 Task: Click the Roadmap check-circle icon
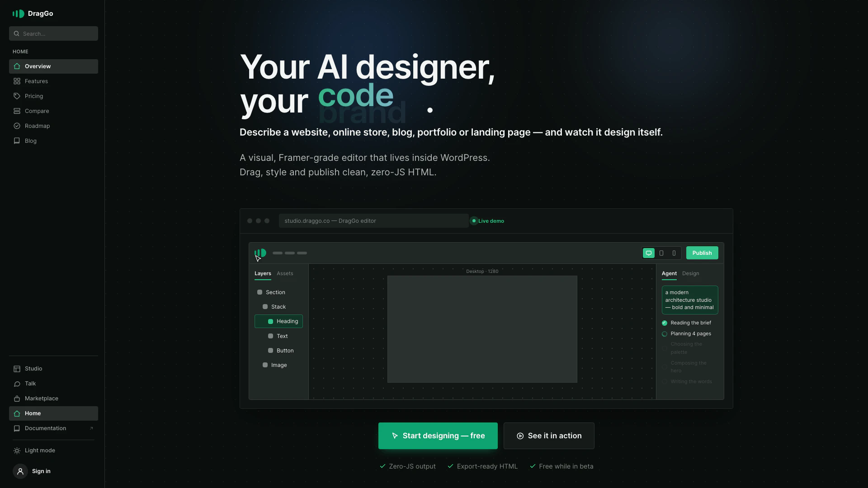17,126
